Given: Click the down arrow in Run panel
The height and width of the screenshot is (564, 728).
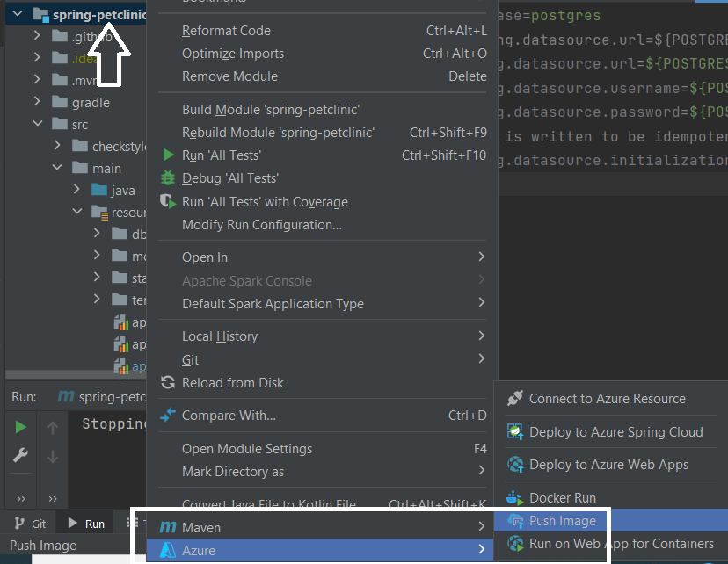Looking at the screenshot, I should (53, 457).
